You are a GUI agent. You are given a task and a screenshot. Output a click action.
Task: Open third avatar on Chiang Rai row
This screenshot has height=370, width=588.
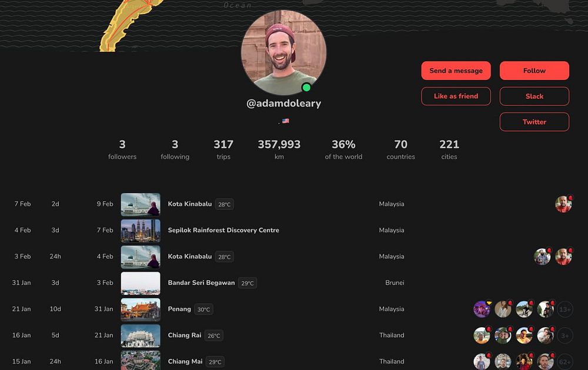pos(524,335)
